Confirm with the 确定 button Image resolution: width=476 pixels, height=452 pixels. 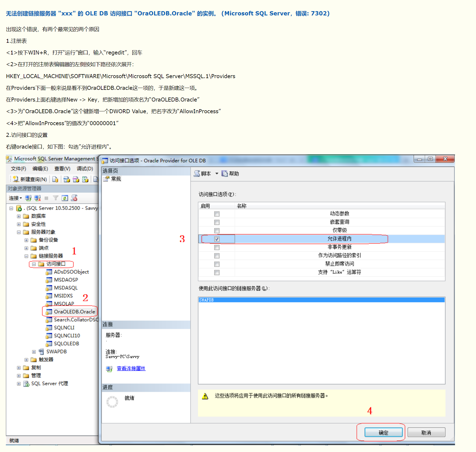pos(383,432)
